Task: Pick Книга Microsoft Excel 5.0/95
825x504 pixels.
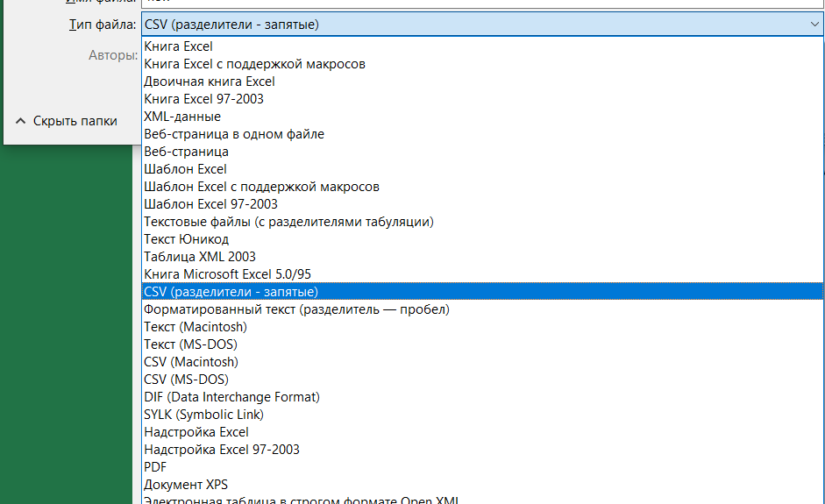Action: click(482, 274)
